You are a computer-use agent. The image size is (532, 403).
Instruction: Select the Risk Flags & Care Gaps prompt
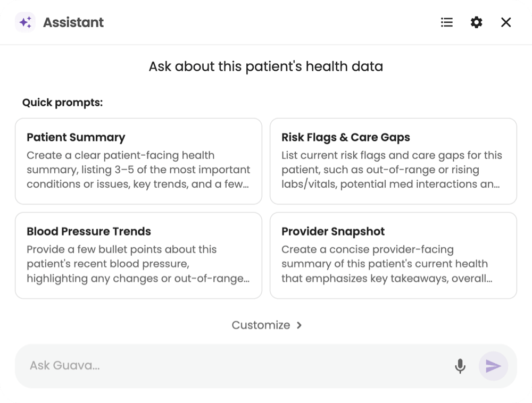393,161
